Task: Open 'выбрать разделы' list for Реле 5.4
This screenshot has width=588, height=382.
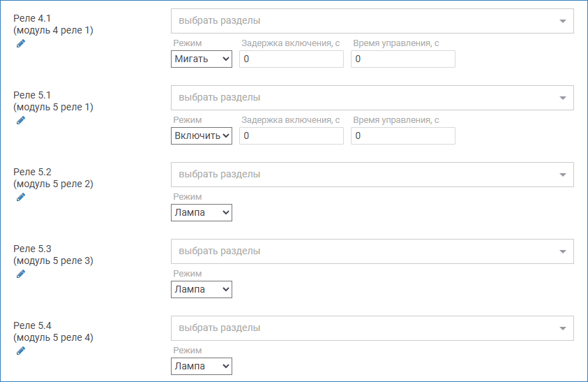Action: 372,328
